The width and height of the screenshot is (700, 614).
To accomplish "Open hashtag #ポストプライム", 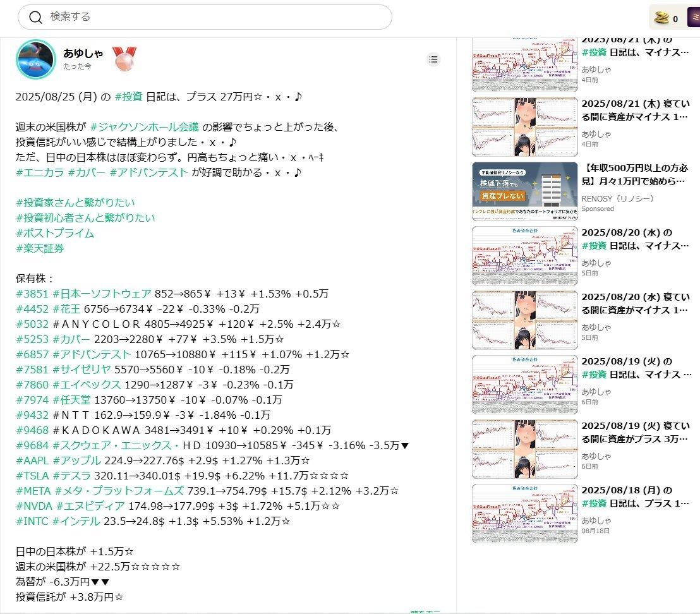I will tap(56, 233).
